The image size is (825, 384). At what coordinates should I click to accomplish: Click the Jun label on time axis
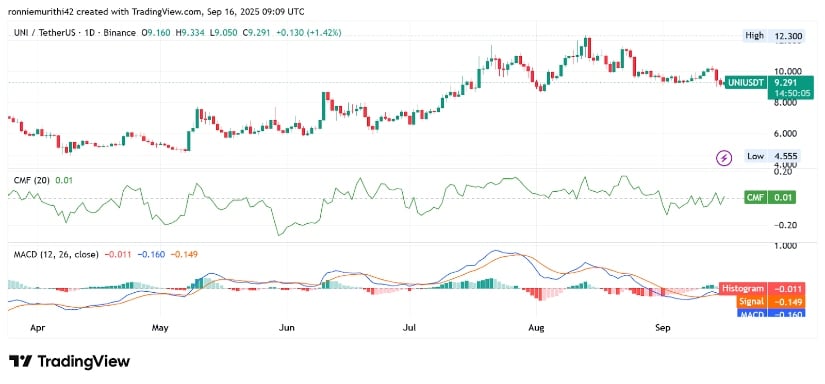286,328
